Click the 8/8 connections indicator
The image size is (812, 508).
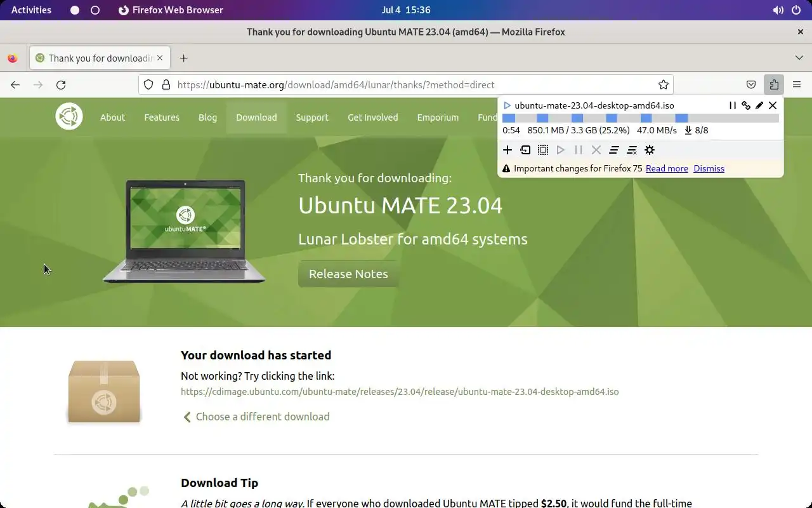click(x=696, y=130)
